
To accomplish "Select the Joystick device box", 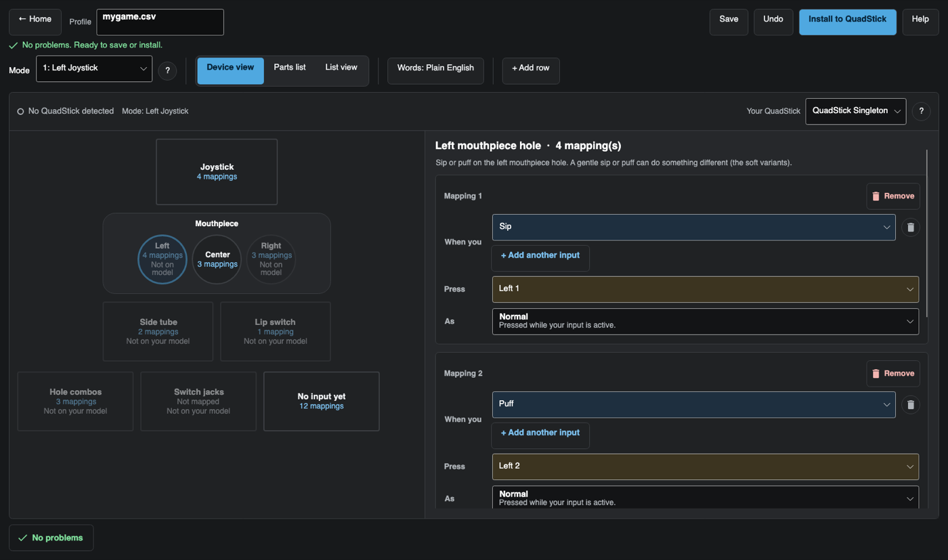I will [x=217, y=172].
